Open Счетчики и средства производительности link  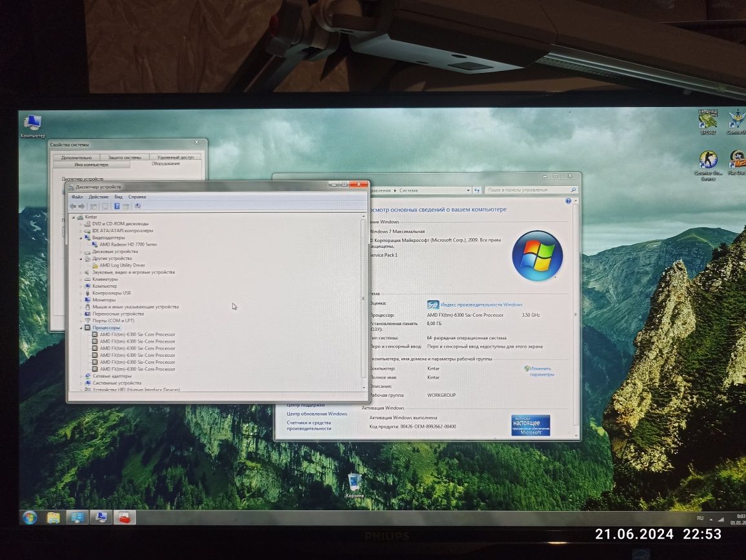pos(308,425)
